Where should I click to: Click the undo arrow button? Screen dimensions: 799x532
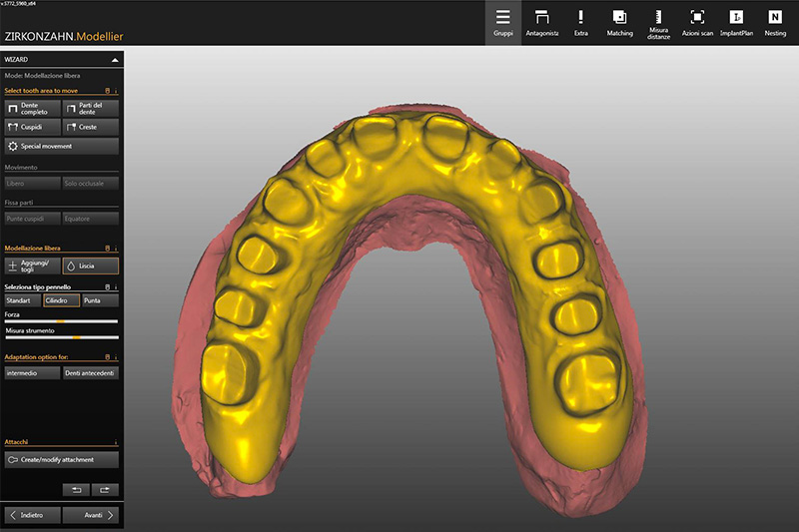(x=75, y=489)
